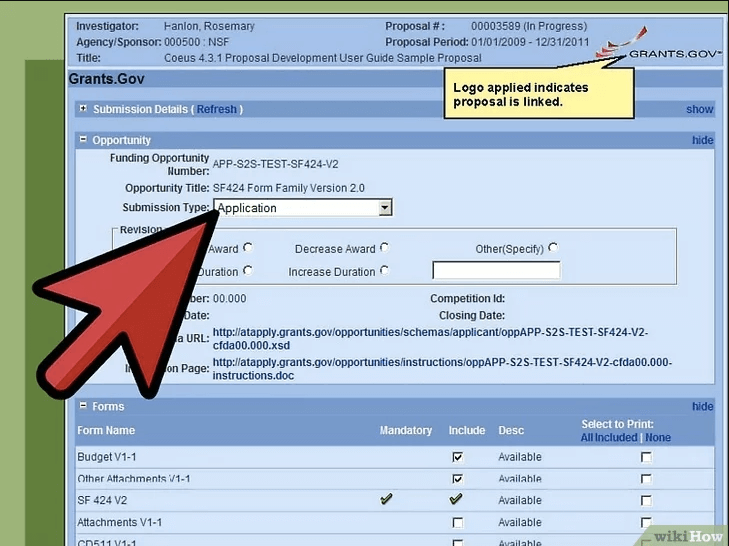
Task: Click the Include checkmark for SF 424 V2
Action: click(456, 499)
